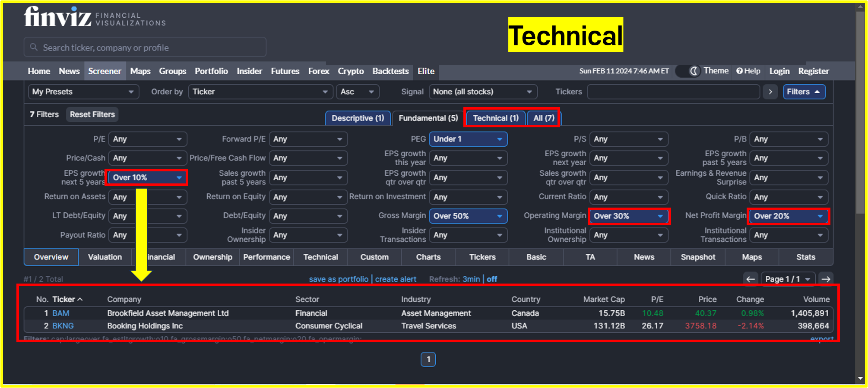The image size is (868, 388).
Task: Click the search magnifier icon
Action: 34,47
